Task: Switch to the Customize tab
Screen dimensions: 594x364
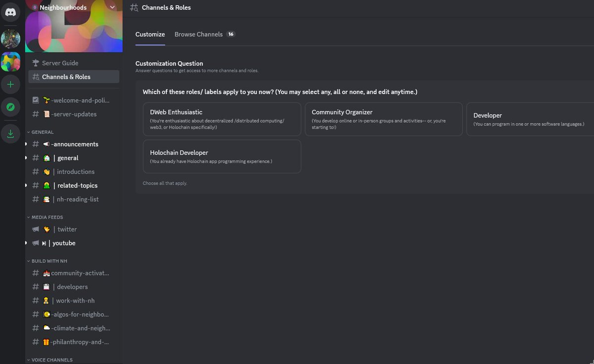Action: (150, 35)
